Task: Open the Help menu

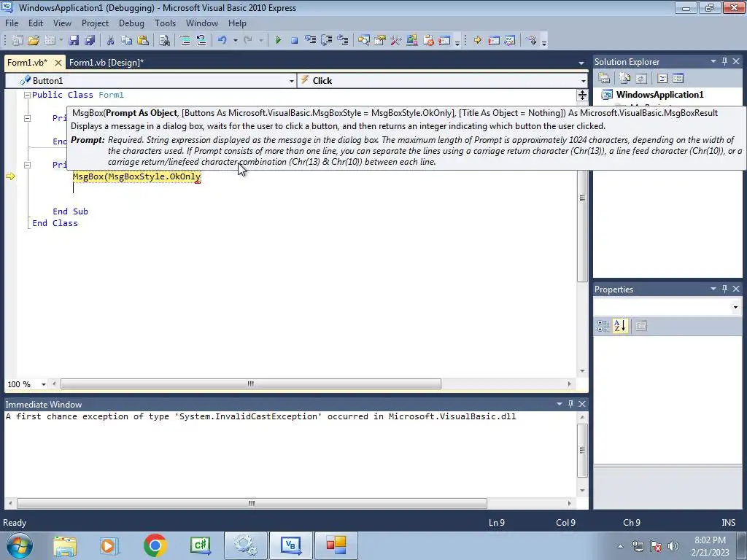Action: [237, 23]
